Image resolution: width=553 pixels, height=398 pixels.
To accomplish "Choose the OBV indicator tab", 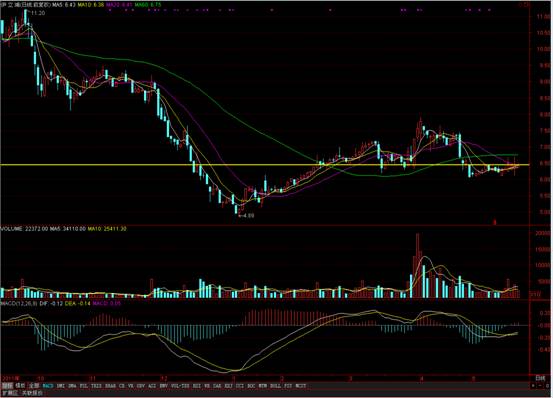I will tap(140, 386).
